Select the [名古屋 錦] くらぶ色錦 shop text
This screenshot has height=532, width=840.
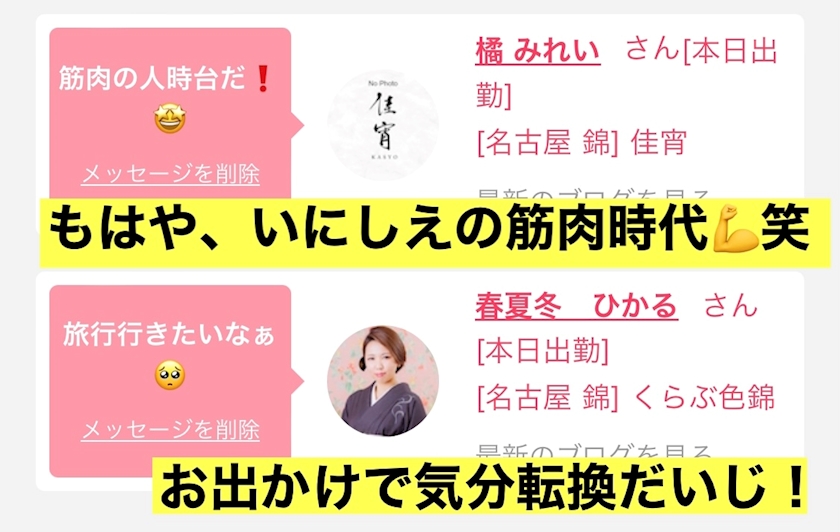pos(626,398)
